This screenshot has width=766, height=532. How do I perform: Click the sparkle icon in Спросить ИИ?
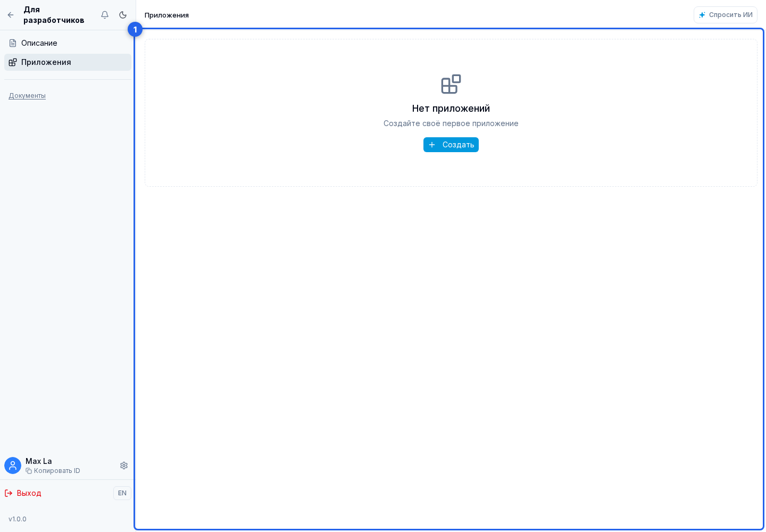(702, 15)
